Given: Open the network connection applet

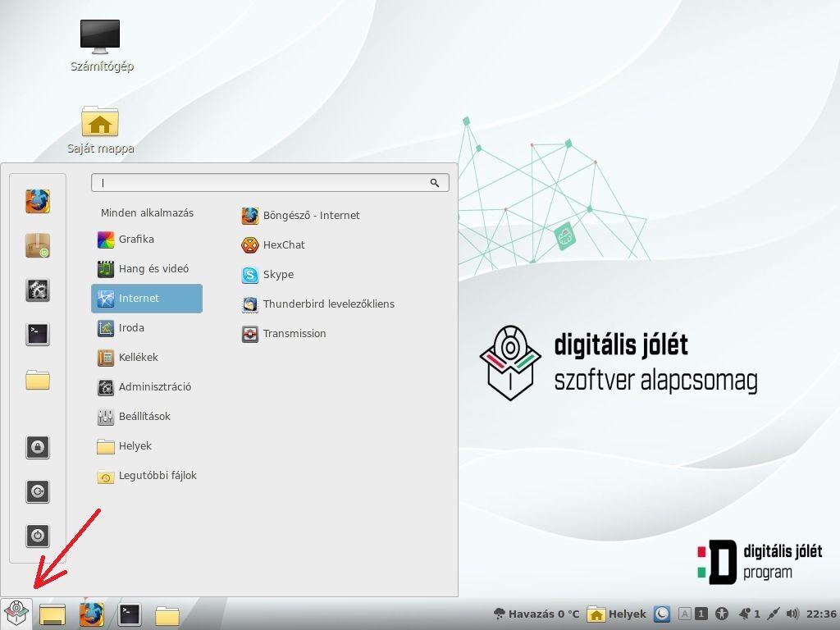Looking at the screenshot, I should pyautogui.click(x=774, y=614).
